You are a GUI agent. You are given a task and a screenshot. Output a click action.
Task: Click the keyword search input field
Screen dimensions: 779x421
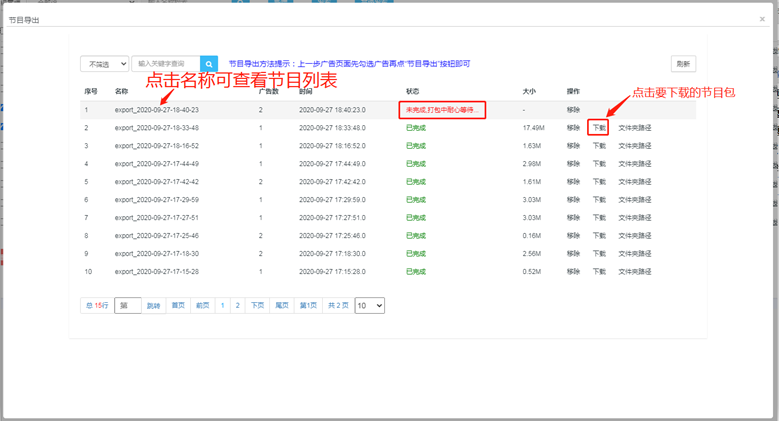coord(165,64)
